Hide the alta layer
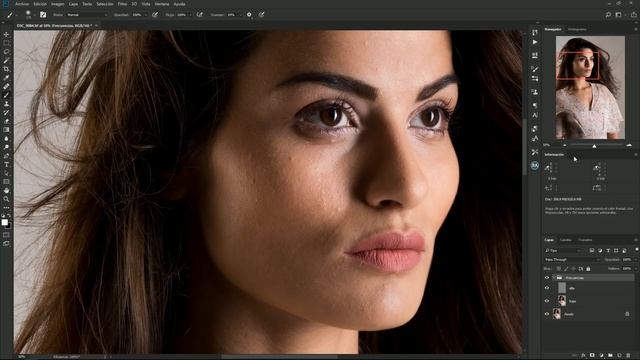 (547, 288)
